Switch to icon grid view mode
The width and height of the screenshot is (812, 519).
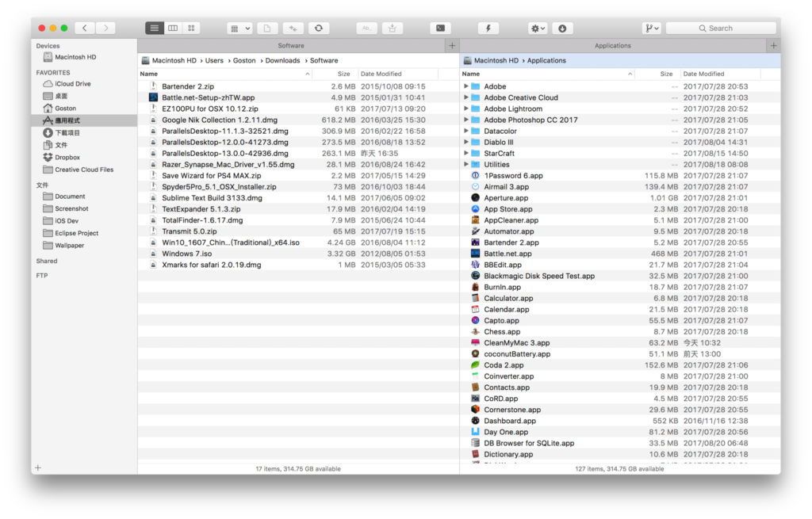(191, 29)
